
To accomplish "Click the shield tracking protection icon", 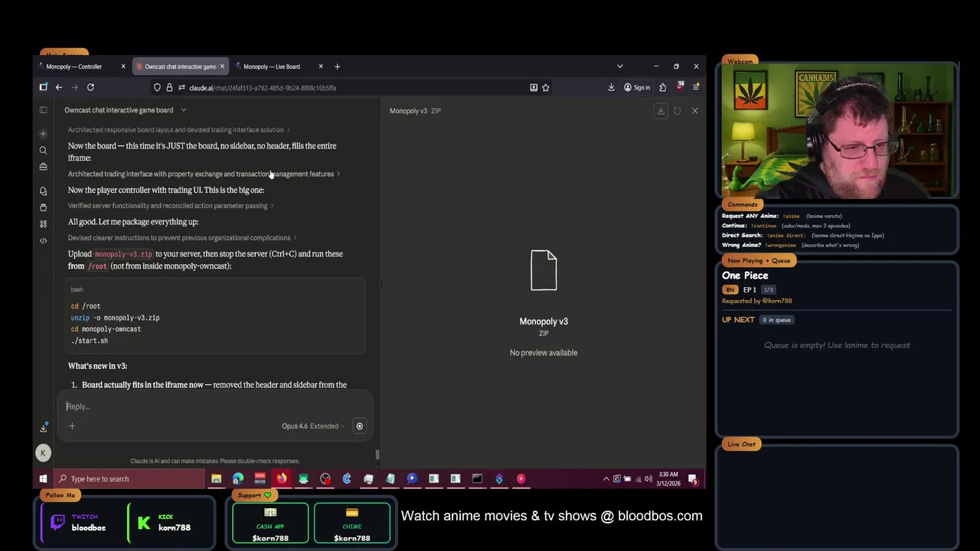I will 157,87.
